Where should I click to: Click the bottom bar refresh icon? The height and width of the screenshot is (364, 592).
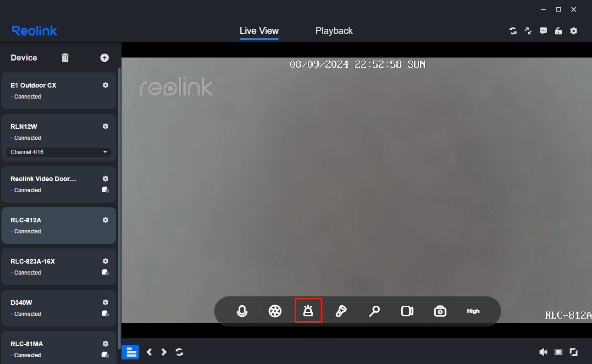click(x=179, y=352)
